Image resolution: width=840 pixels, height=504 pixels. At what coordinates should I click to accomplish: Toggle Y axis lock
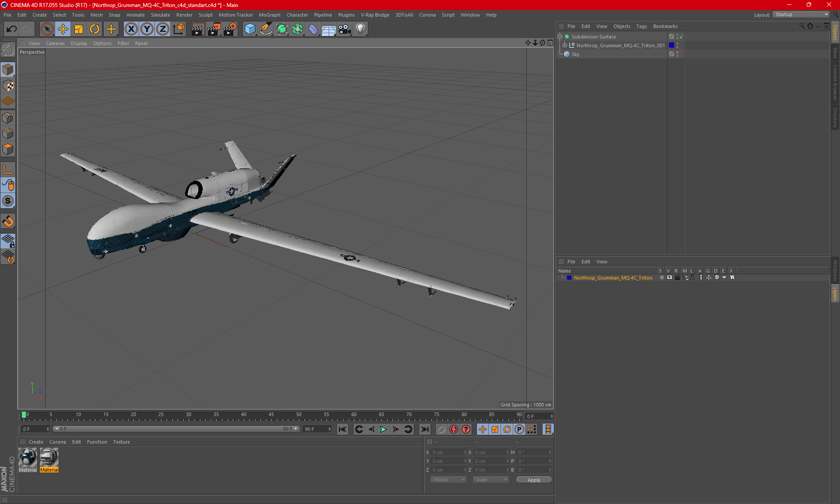147,29
